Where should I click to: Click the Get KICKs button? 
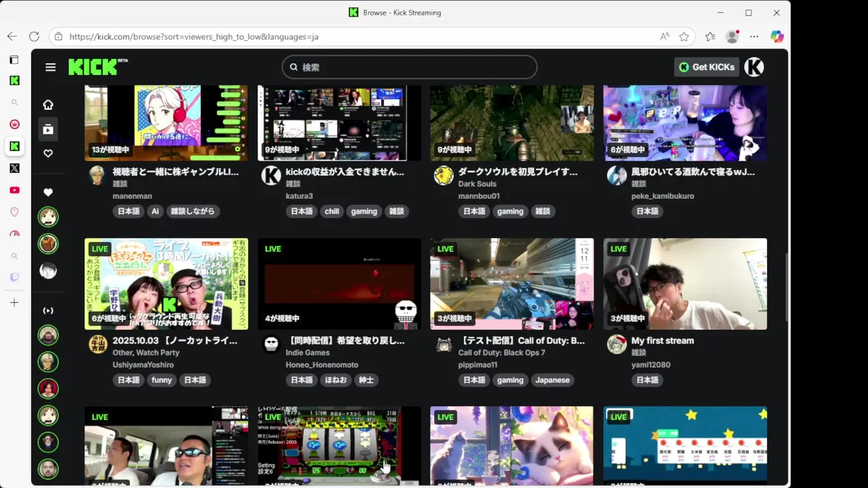[707, 67]
